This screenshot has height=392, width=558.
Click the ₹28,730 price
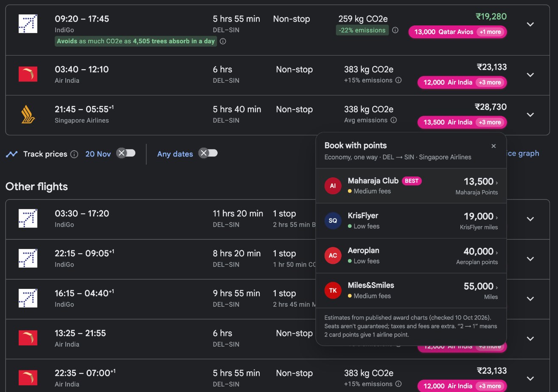coord(491,107)
